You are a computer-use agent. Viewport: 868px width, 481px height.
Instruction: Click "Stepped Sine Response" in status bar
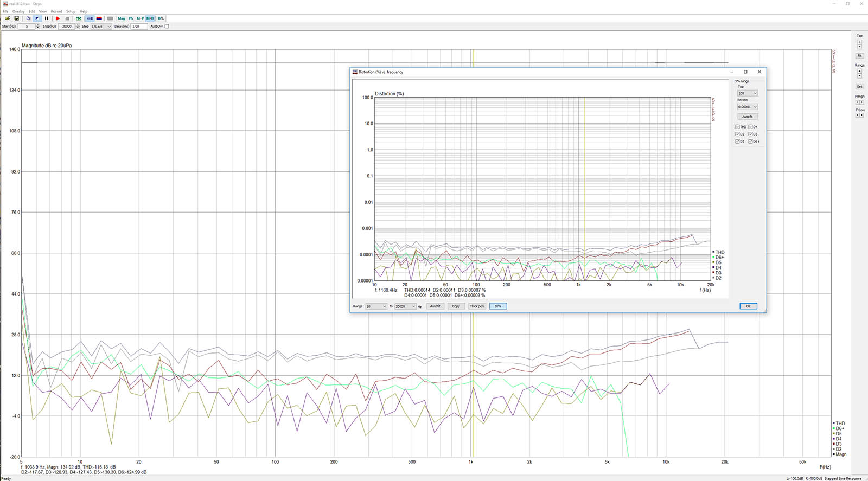pos(843,478)
